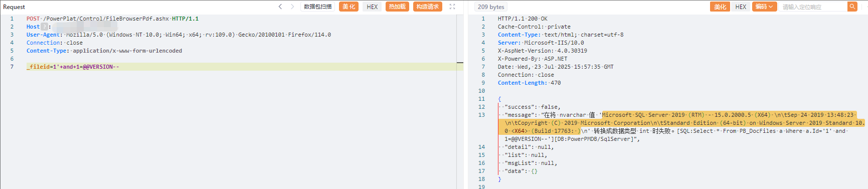Click the Content-Length: 470 header
The width and height of the screenshot is (868, 189).
[529, 83]
